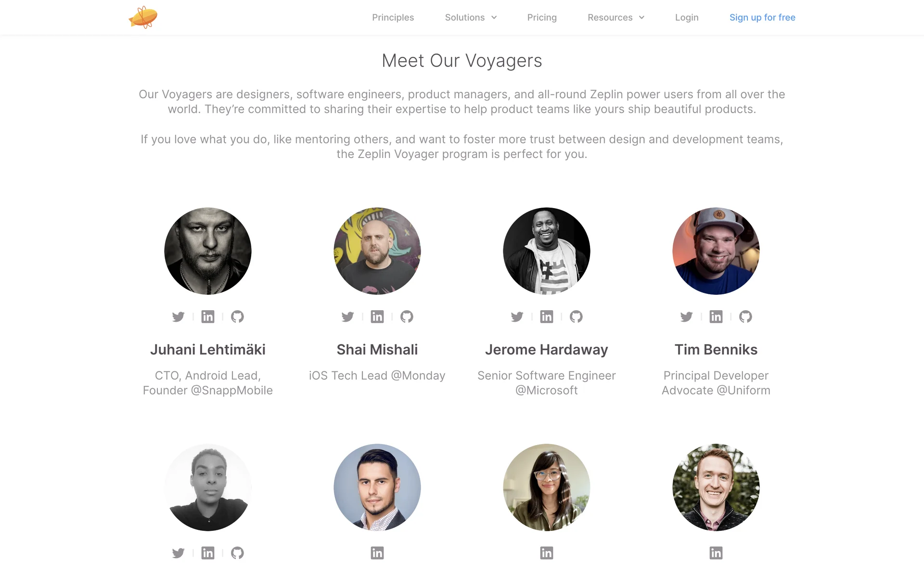Open Juhani Lehtimäki's Twitter profile icon
924x578 pixels.
pyautogui.click(x=178, y=316)
